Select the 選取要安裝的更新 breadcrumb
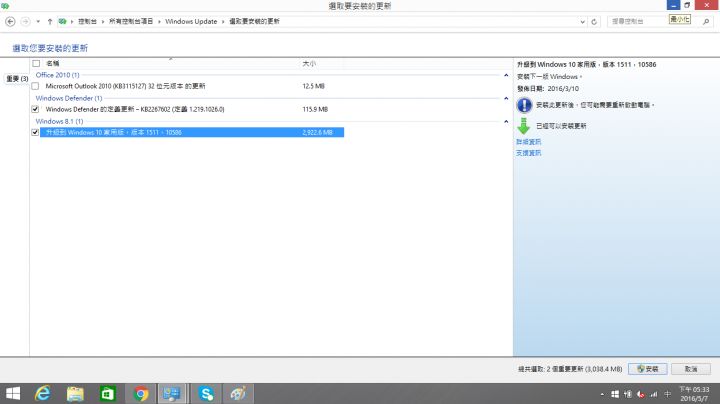This screenshot has width=720, height=404. [x=254, y=22]
